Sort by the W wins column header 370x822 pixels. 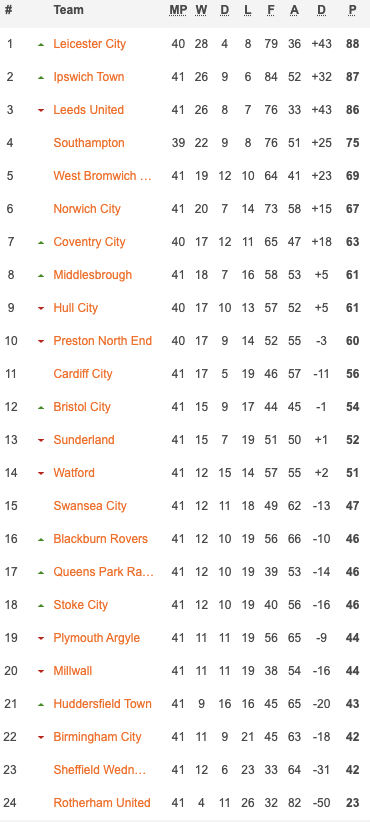click(201, 10)
